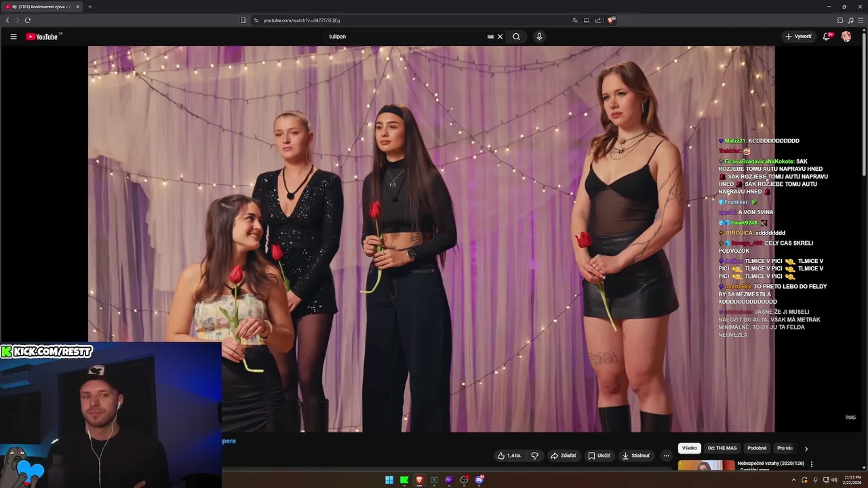Open browser extensions puzzle icon

pos(840,20)
